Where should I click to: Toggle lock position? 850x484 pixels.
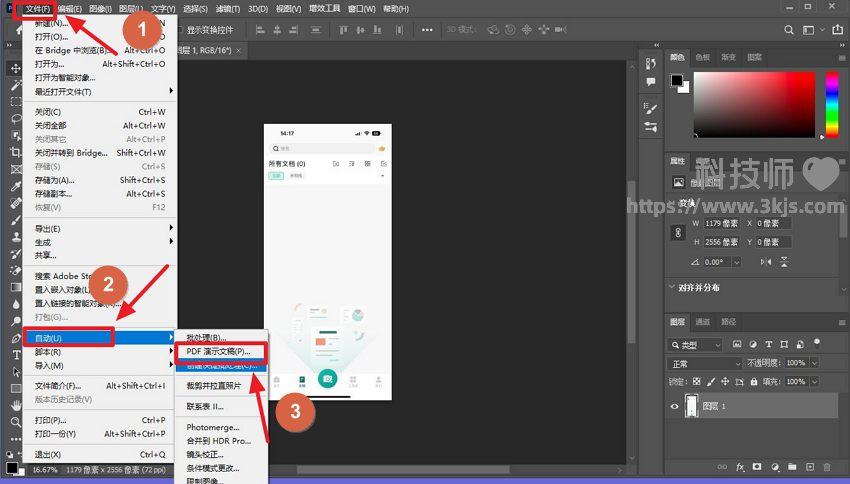click(725, 382)
